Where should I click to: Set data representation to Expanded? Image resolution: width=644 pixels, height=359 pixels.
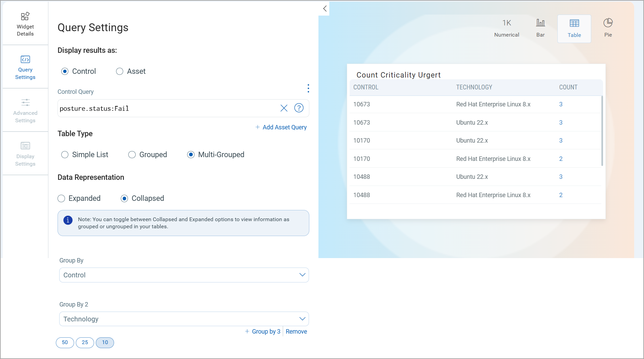tap(79, 198)
